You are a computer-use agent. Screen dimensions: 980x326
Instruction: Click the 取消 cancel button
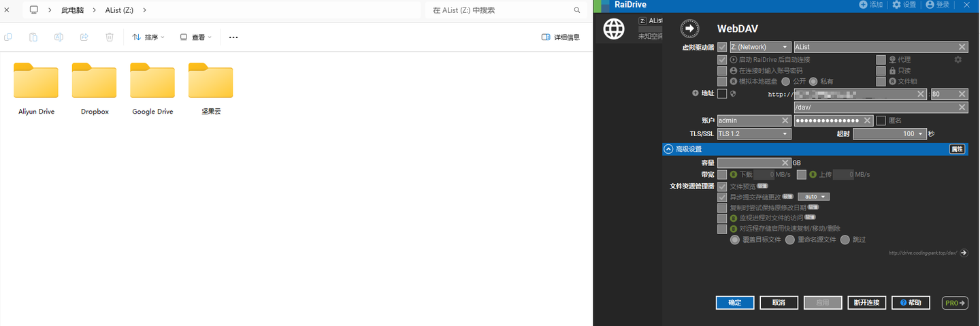point(779,302)
